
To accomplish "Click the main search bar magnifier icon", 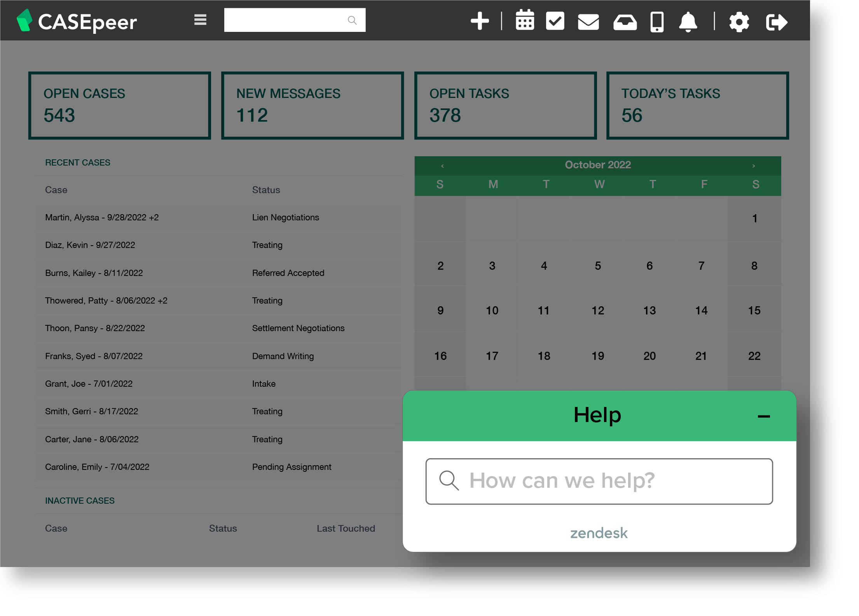I will coord(352,20).
